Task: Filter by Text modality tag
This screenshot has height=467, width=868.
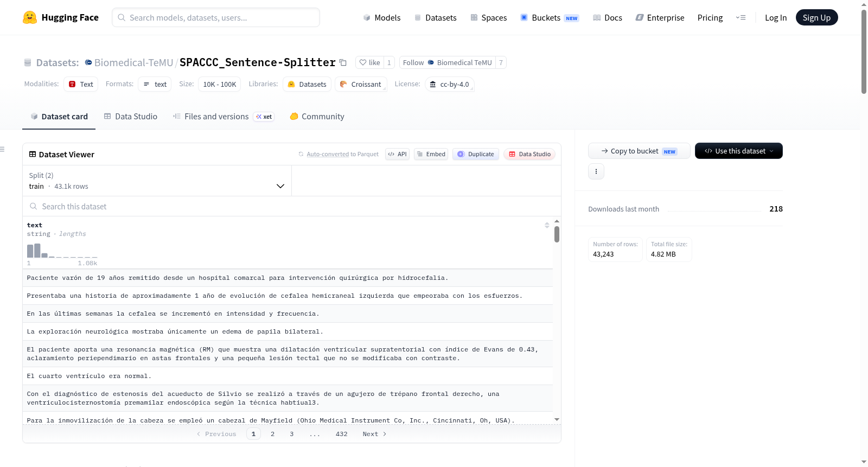Action: click(81, 84)
